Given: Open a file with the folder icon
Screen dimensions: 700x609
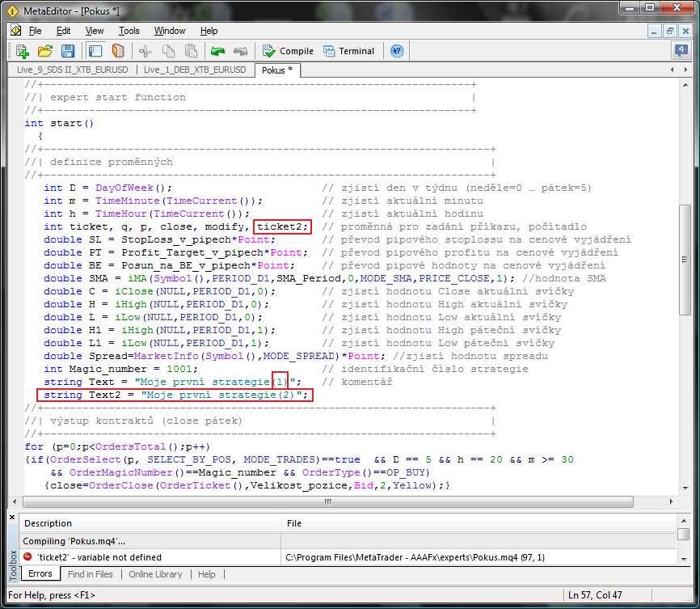Looking at the screenshot, I should (44, 51).
